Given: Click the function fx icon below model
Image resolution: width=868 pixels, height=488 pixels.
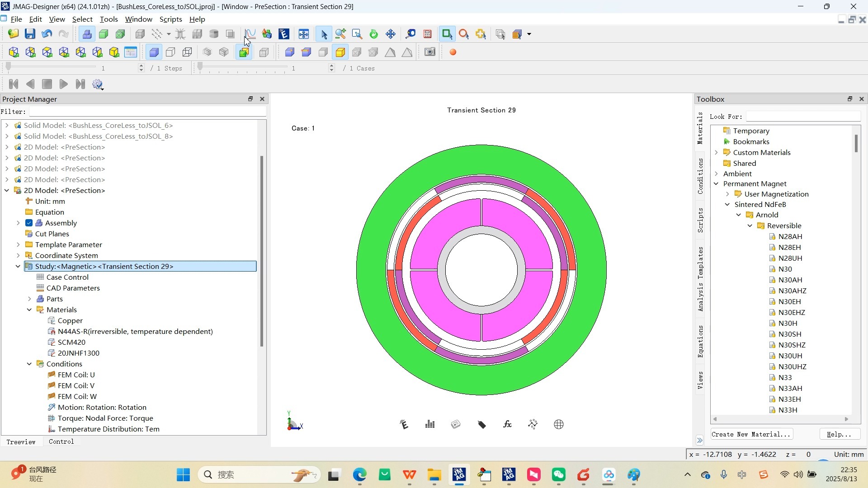Looking at the screenshot, I should pos(507,424).
